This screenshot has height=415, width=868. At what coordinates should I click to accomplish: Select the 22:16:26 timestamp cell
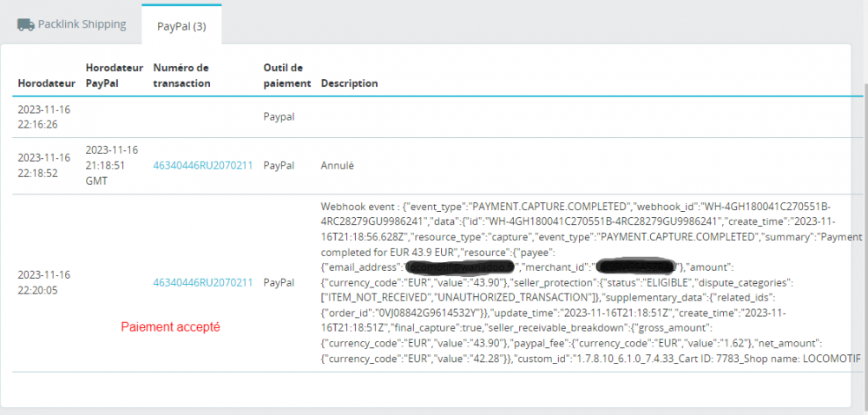point(43,117)
